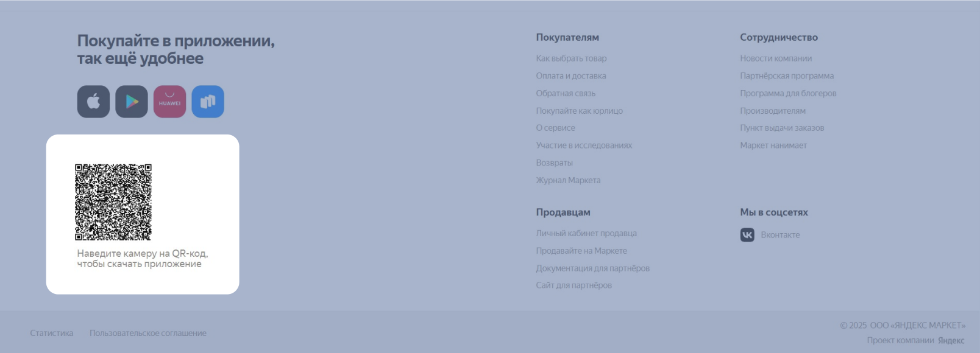The image size is (980, 353).
Task: Click the QR code image
Action: pyautogui.click(x=113, y=202)
